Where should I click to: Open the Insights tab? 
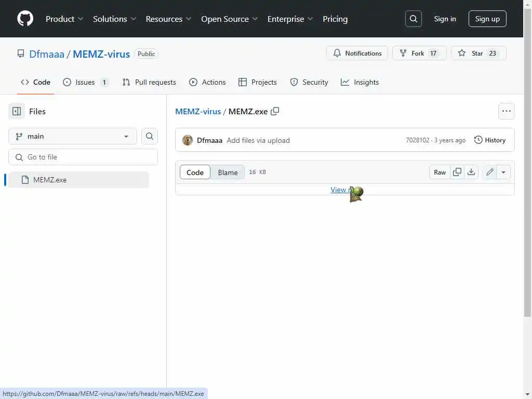[360, 82]
